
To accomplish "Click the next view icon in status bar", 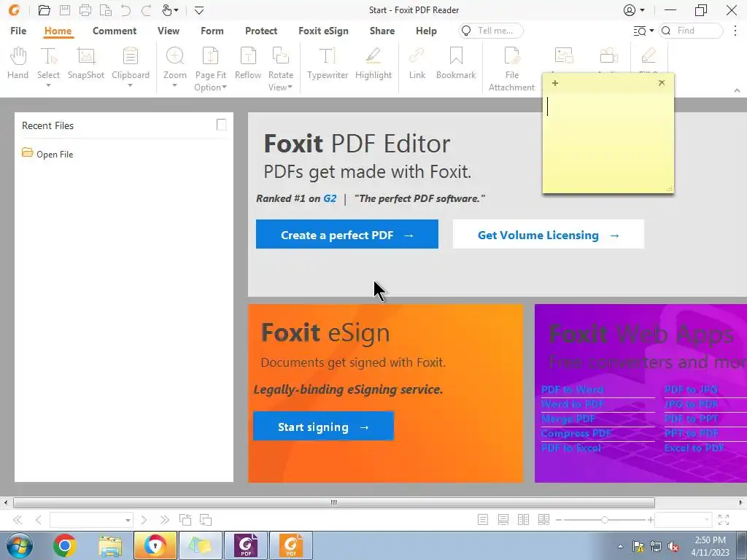I will point(205,520).
